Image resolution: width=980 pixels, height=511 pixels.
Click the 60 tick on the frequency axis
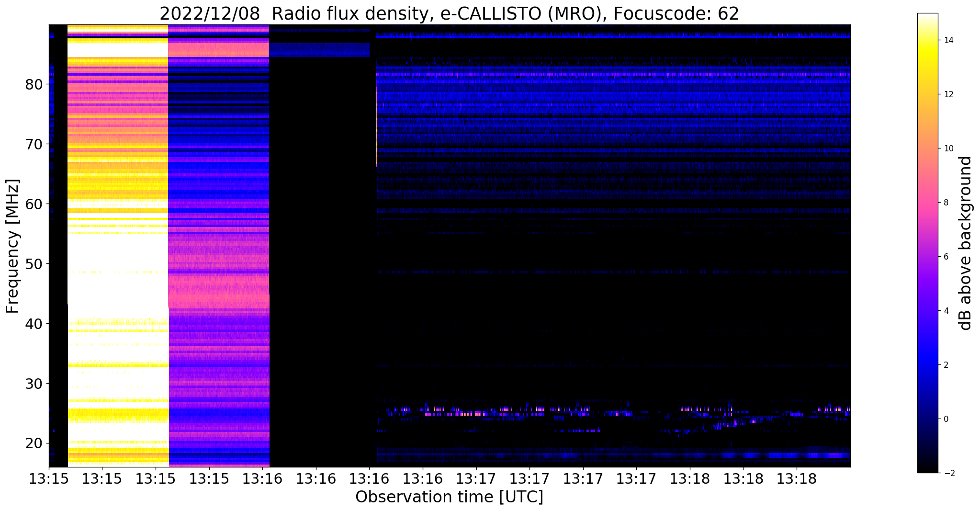[x=34, y=204]
